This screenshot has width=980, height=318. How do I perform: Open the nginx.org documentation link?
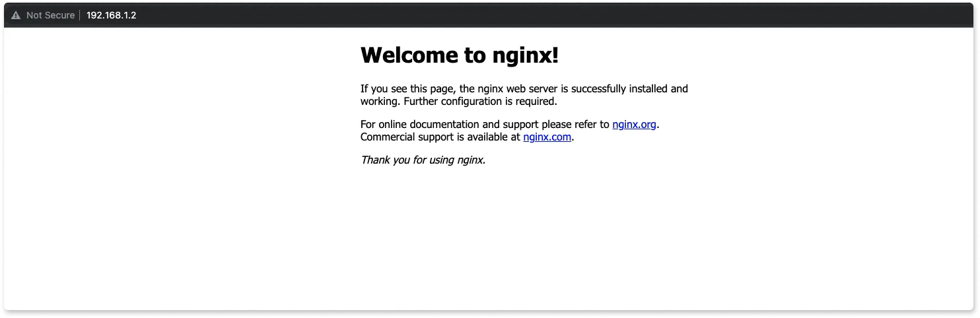click(x=634, y=124)
